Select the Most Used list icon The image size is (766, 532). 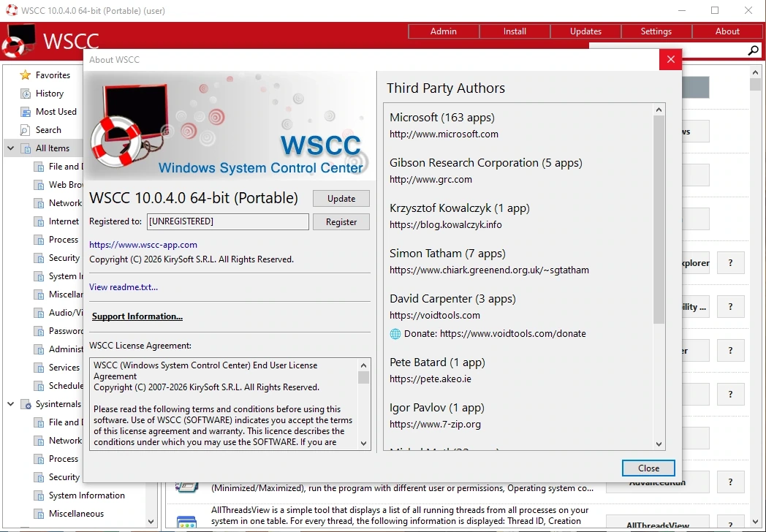[x=25, y=112]
